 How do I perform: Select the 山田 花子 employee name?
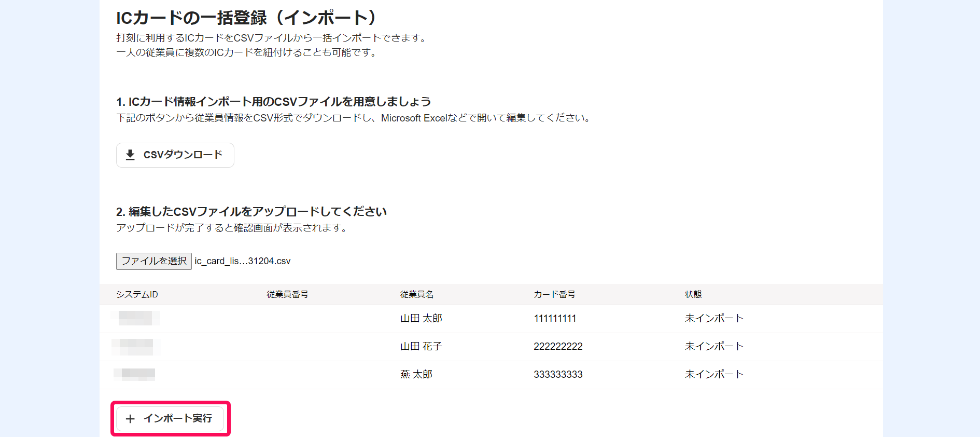tap(421, 346)
